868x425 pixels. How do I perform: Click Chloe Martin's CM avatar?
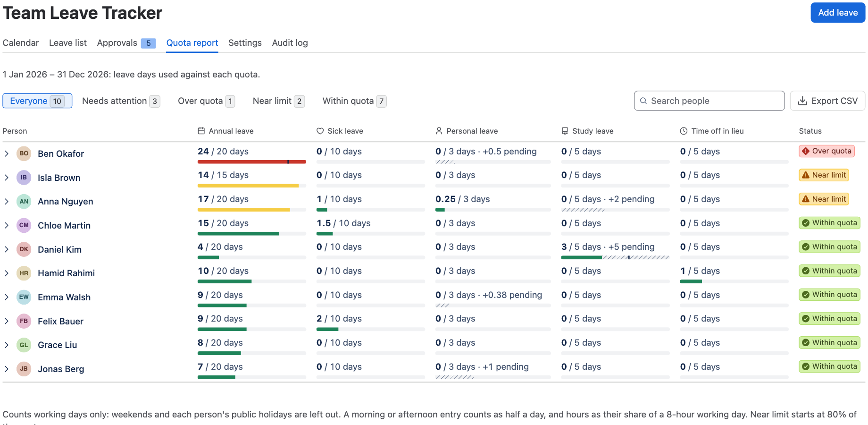(x=24, y=225)
